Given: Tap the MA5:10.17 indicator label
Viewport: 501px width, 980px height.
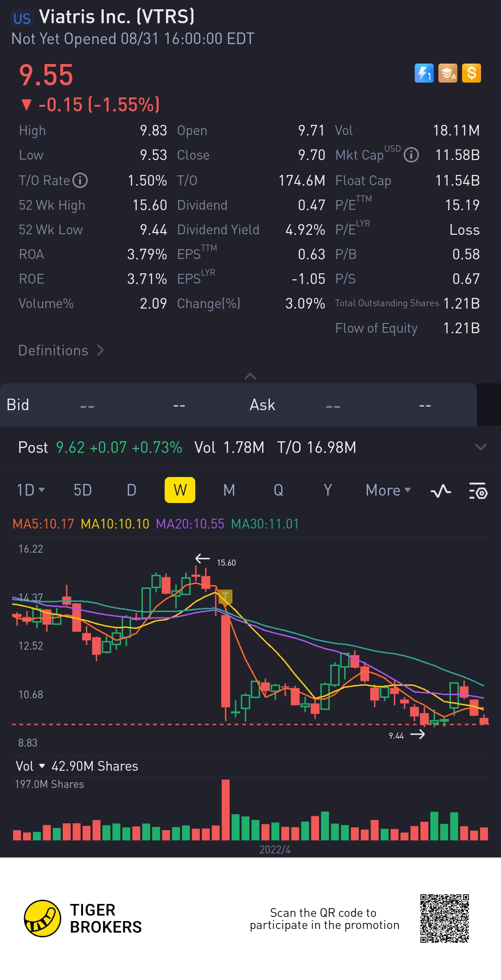Looking at the screenshot, I should (x=43, y=524).
